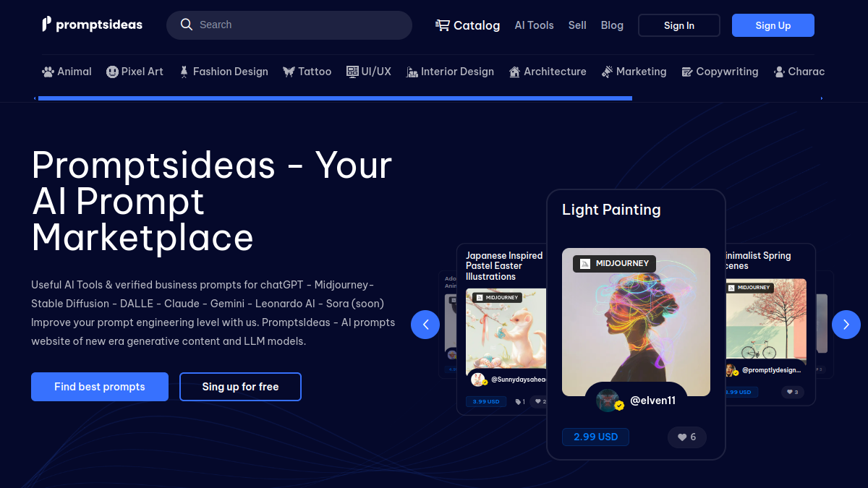868x488 pixels.
Task: Select the Architecture house icon
Action: [514, 72]
